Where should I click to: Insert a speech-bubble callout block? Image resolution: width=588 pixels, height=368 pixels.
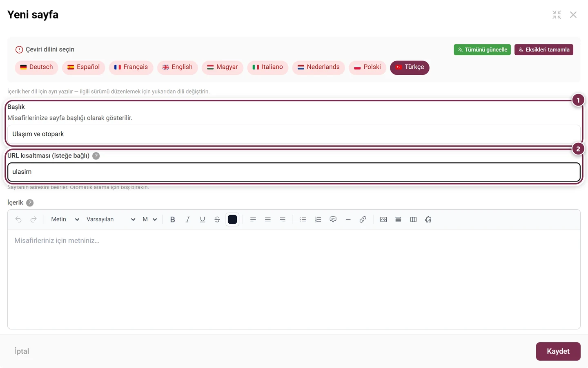[x=333, y=220]
